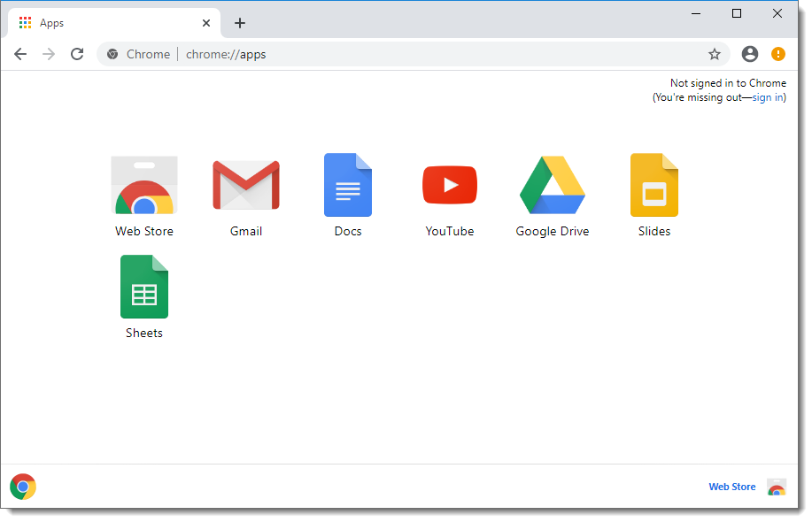Select the Apps tab
This screenshot has width=812, height=522.
(114, 23)
